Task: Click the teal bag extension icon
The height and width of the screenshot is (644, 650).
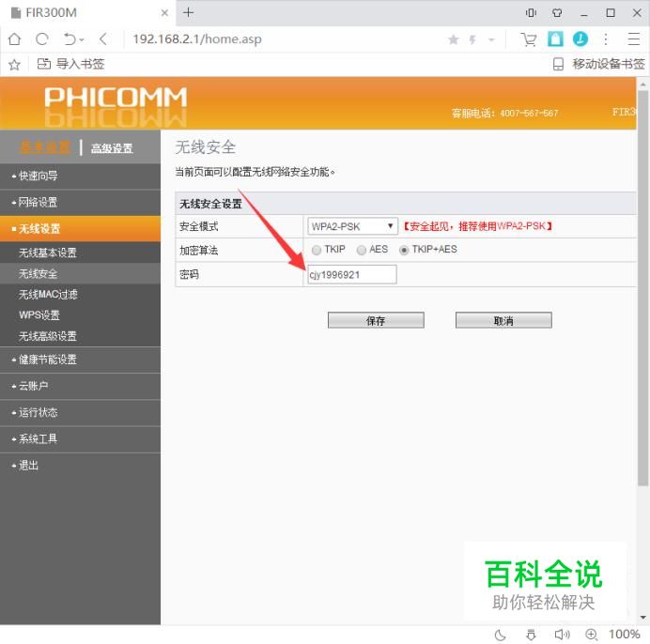Action: (555, 38)
